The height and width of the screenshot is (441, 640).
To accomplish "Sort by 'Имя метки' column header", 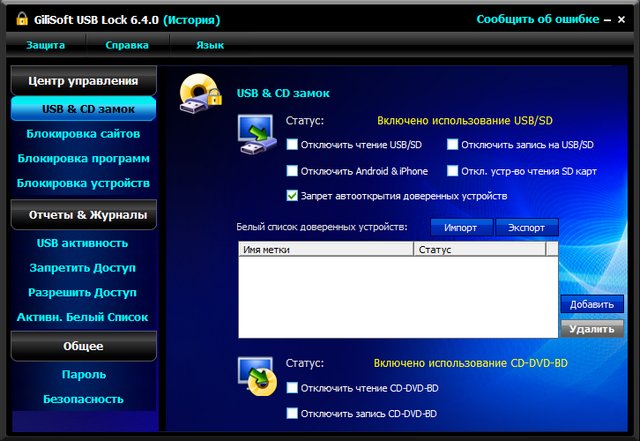I will (x=325, y=249).
